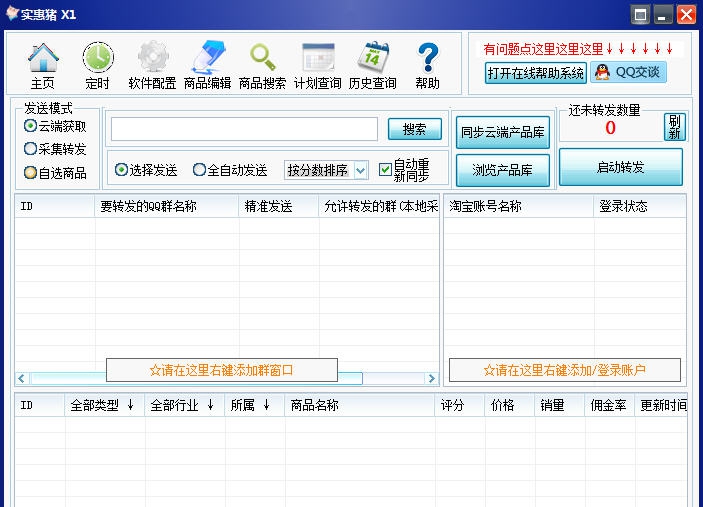Viewport: 703px width, 507px height.
Task: Click the 实惠猪 app title icon
Action: 12,13
